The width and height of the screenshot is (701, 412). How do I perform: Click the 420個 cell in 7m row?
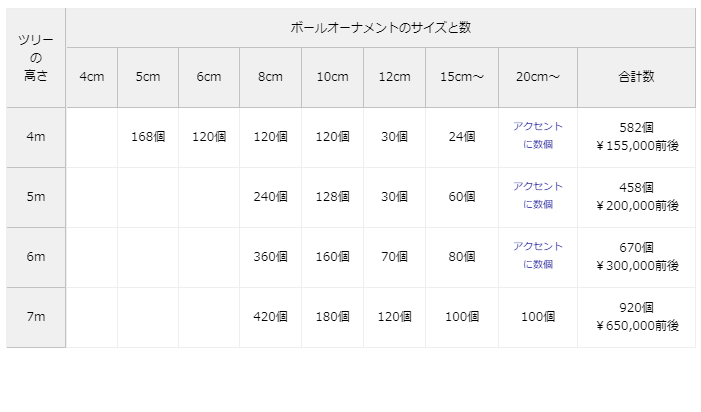270,317
